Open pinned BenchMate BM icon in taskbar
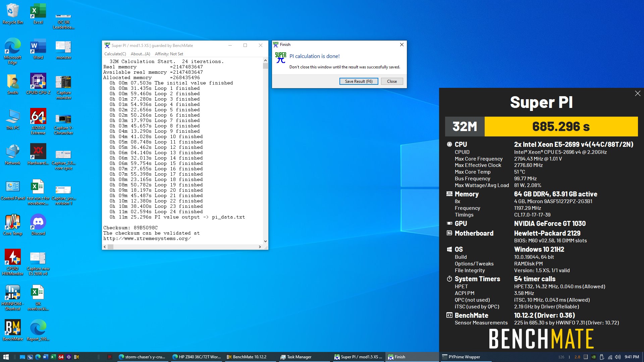The height and width of the screenshot is (362, 644). [76, 357]
